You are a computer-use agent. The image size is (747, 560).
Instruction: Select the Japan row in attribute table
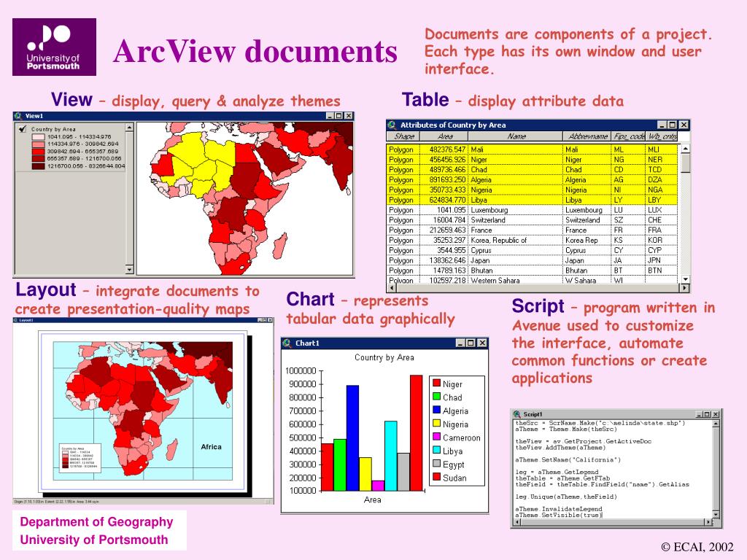coord(532,260)
